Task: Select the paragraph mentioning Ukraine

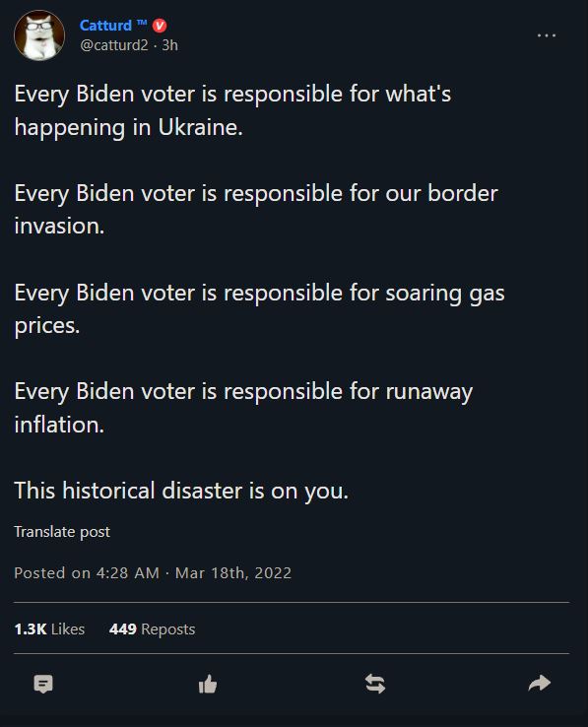Action: 232,110
